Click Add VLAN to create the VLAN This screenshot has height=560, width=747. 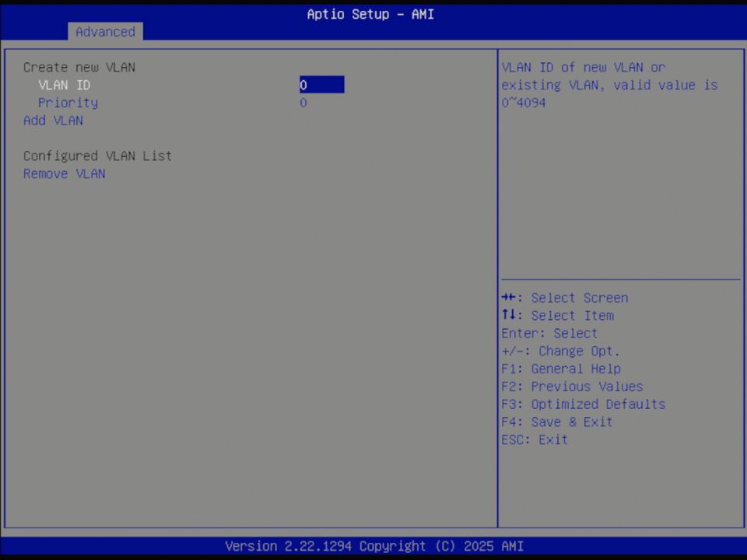(53, 121)
